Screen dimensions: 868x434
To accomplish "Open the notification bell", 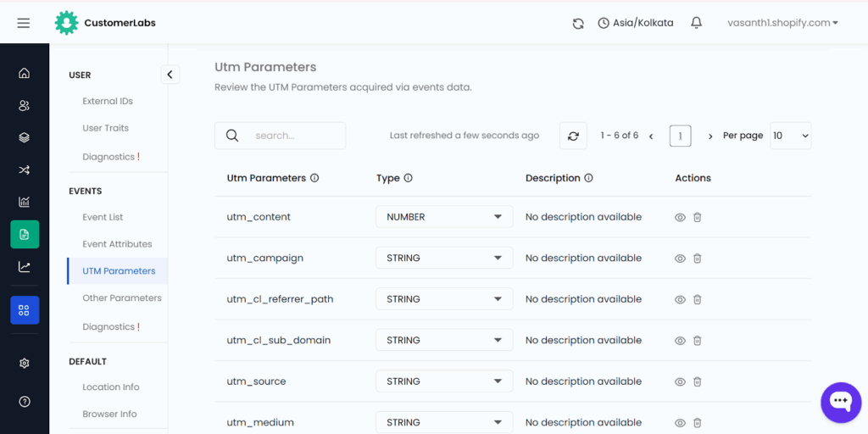I will [x=697, y=23].
